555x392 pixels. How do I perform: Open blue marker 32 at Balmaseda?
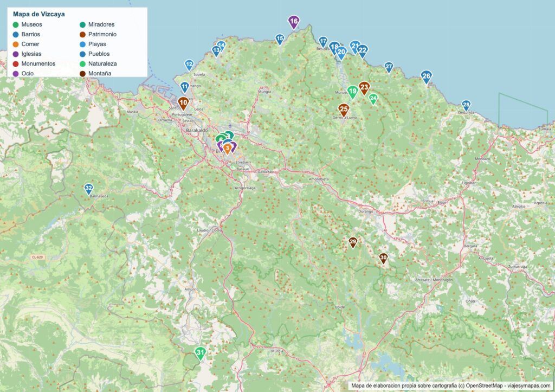88,189
